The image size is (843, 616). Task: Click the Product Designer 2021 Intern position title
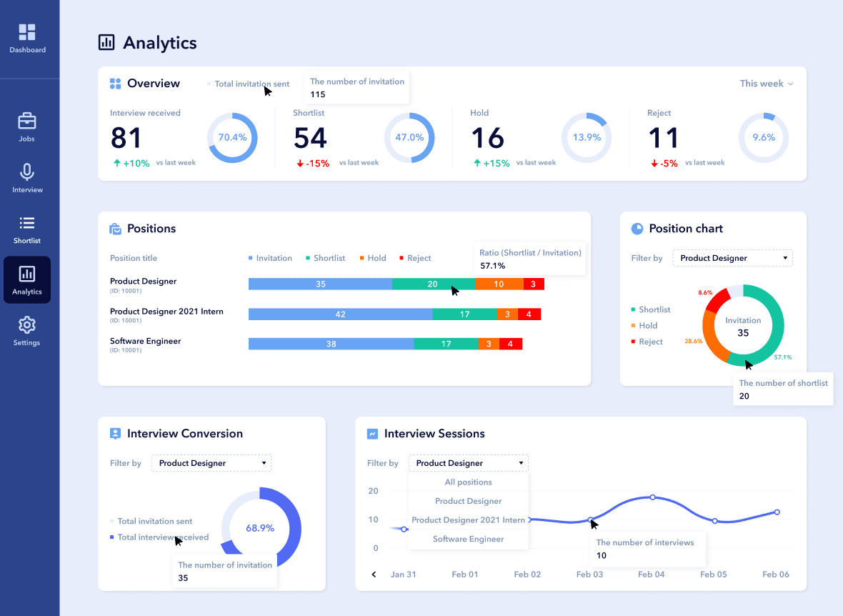tap(166, 312)
